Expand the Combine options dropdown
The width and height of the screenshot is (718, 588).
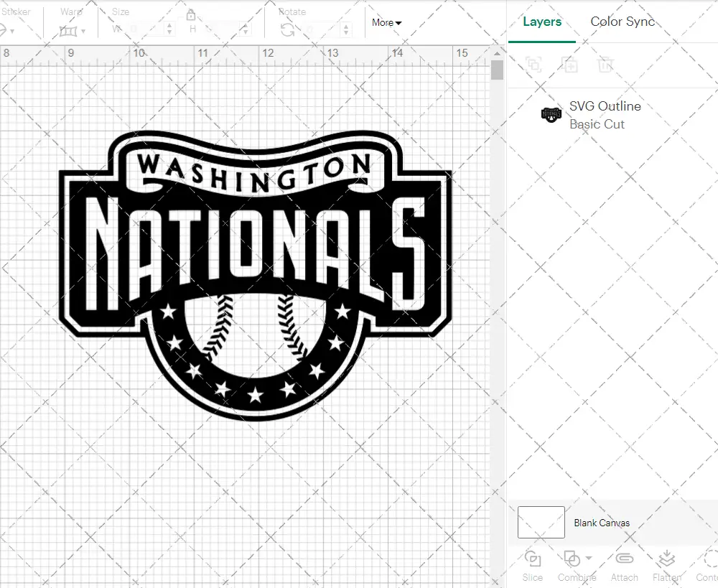(x=589, y=558)
